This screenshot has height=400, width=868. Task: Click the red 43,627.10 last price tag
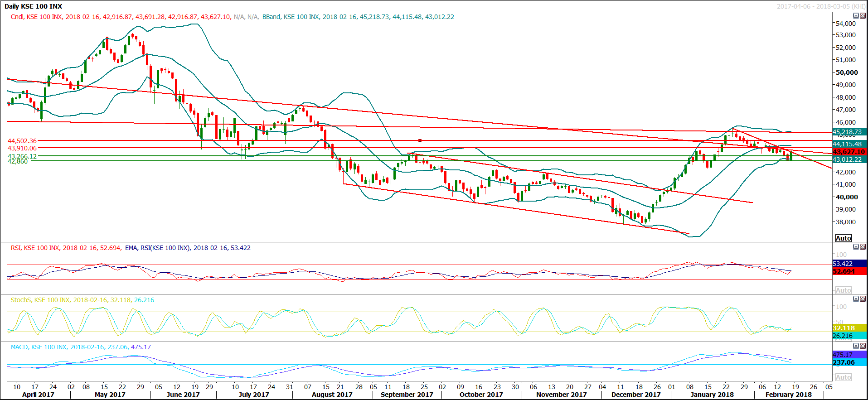[849, 152]
